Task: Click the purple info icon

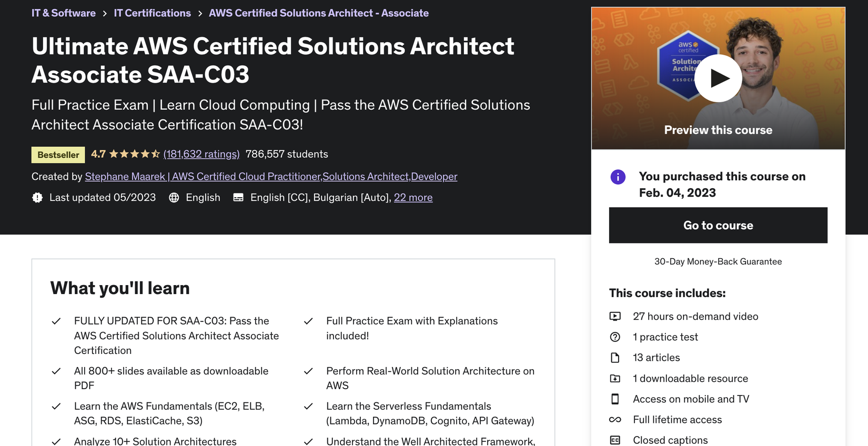Action: pyautogui.click(x=618, y=177)
